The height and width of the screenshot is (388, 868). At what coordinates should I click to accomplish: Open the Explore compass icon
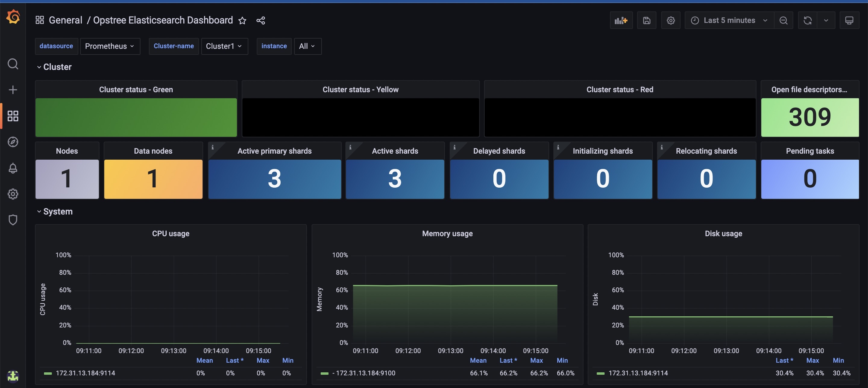pyautogui.click(x=13, y=142)
